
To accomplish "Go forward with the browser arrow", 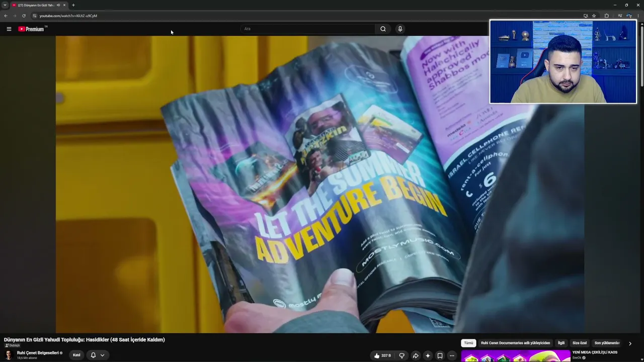I will click(x=15, y=16).
